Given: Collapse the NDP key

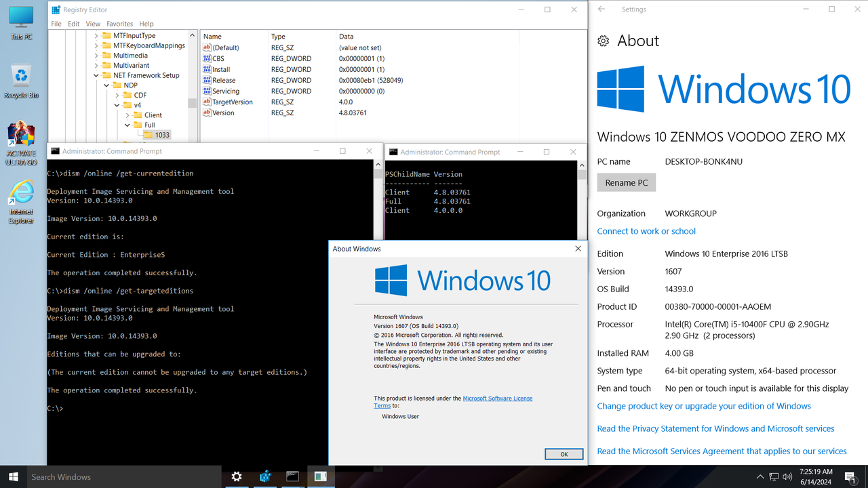Looking at the screenshot, I should pyautogui.click(x=106, y=85).
